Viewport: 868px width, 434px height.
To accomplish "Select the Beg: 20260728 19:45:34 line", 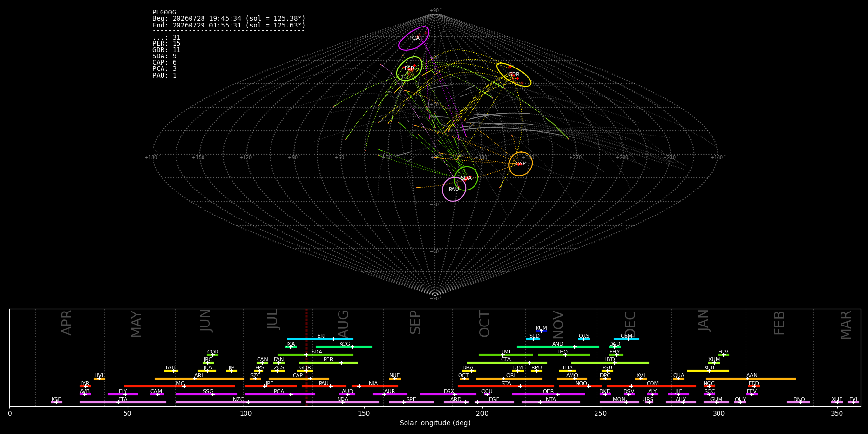I will pos(229,19).
